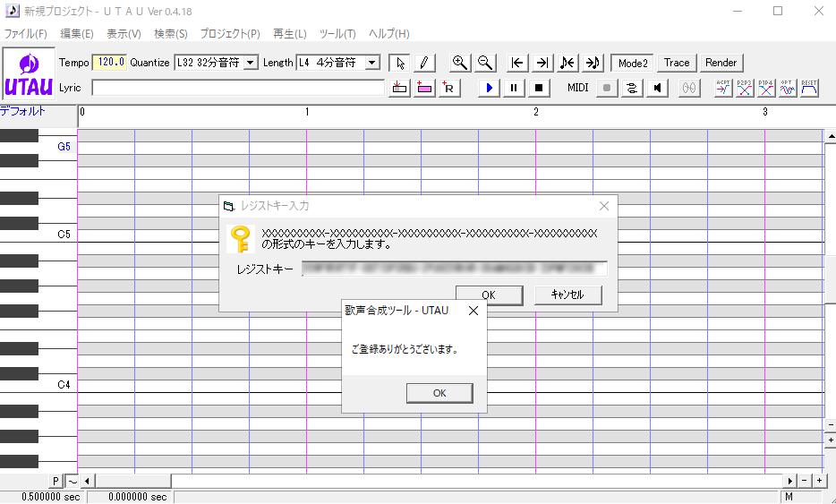Screen dimensions: 836x504
Task: Click horizontal scrollbar right arrow
Action: click(x=789, y=481)
